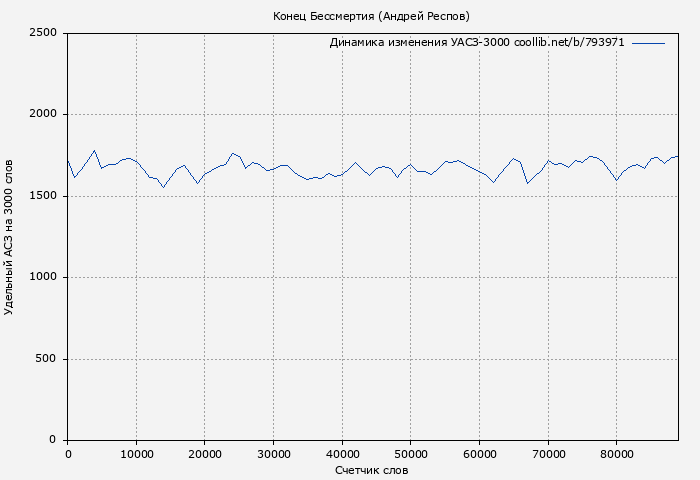Select the 60000 tick label on x-axis
Image resolution: width=700 pixels, height=480 pixels.
[x=479, y=454]
